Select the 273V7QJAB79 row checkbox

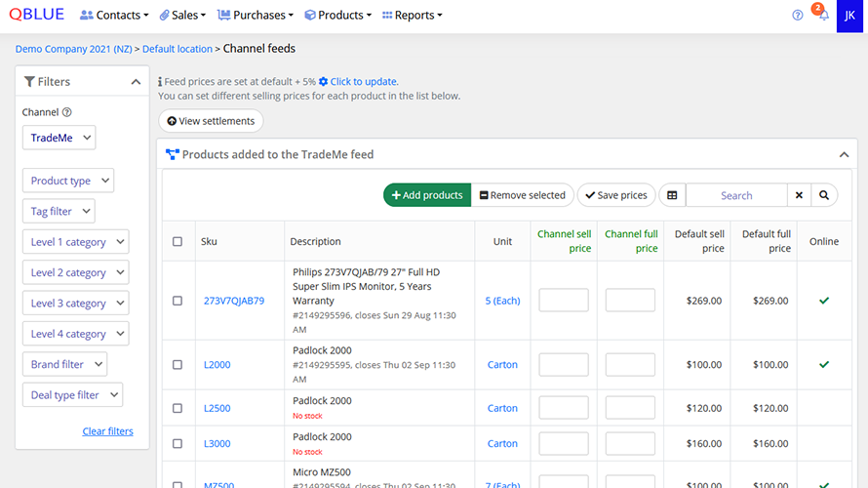pos(178,301)
